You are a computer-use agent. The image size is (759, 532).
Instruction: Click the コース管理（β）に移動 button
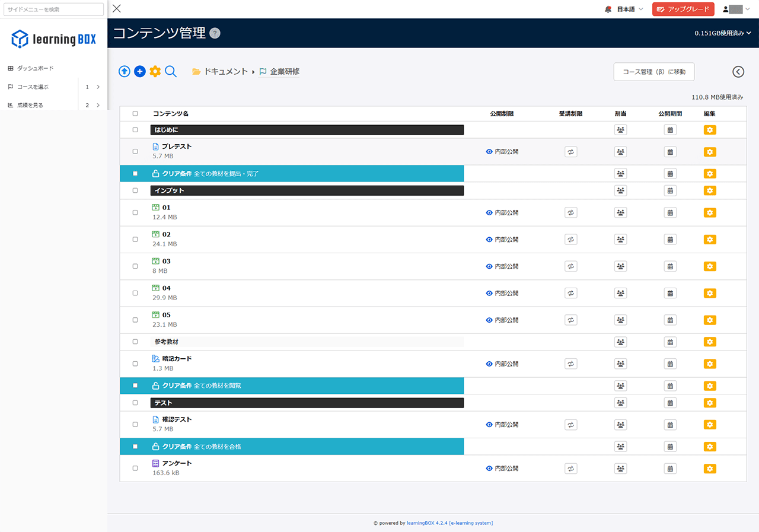[x=653, y=71]
